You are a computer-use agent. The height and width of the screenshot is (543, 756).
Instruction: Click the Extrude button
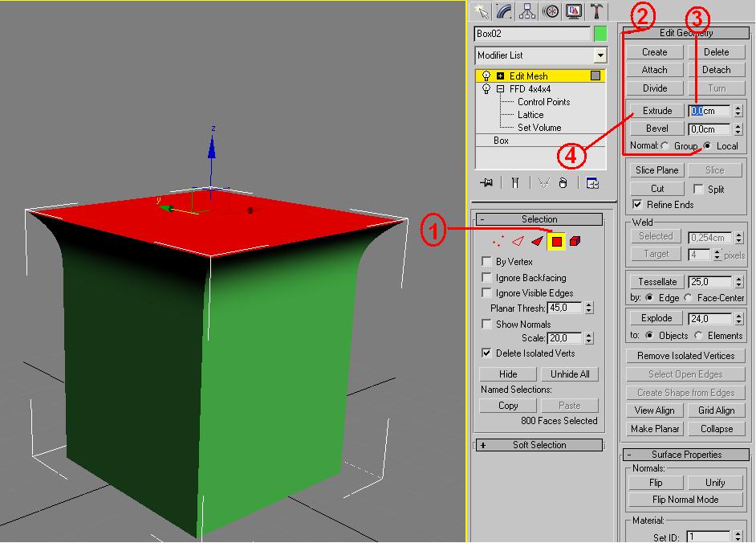pos(656,111)
